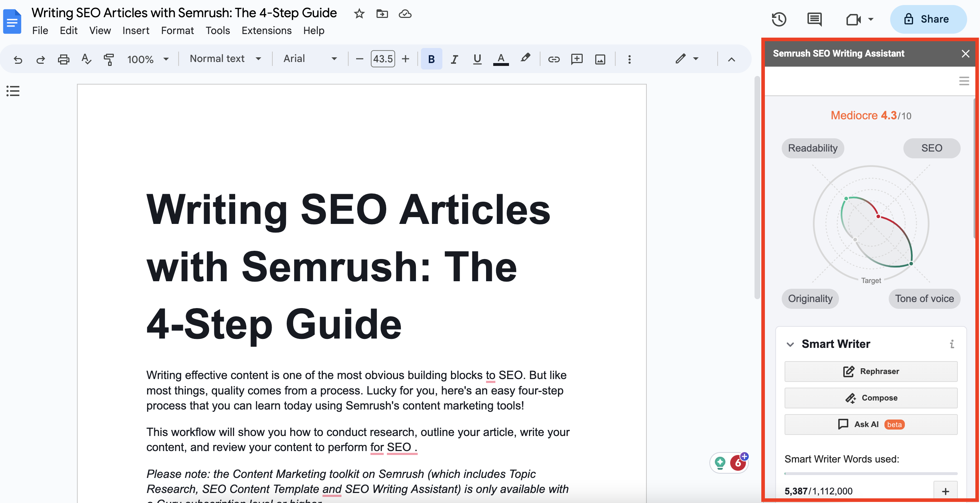
Task: Open version history clock icon
Action: pos(779,19)
